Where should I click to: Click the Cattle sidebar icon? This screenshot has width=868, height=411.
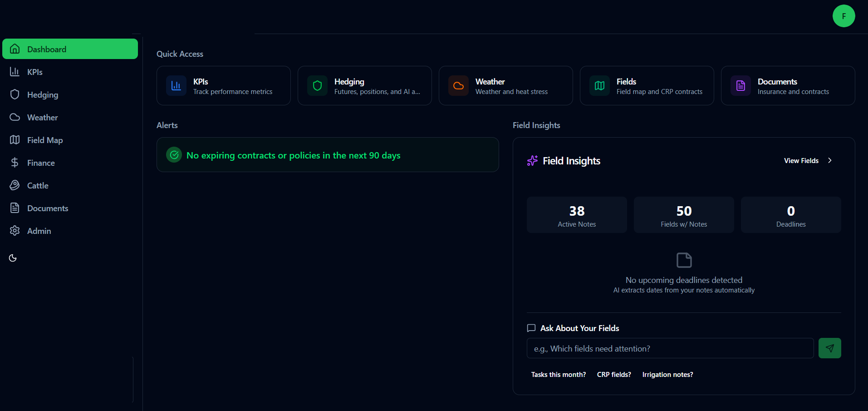tap(15, 185)
